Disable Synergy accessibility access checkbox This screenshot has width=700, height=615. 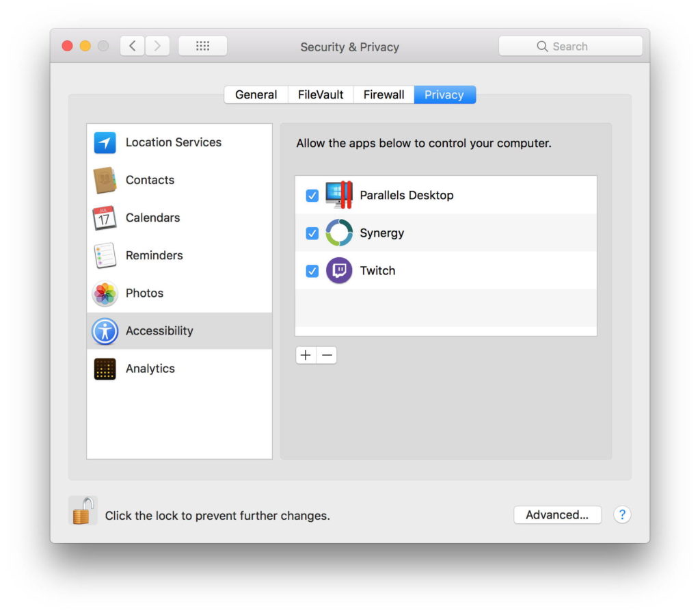312,233
